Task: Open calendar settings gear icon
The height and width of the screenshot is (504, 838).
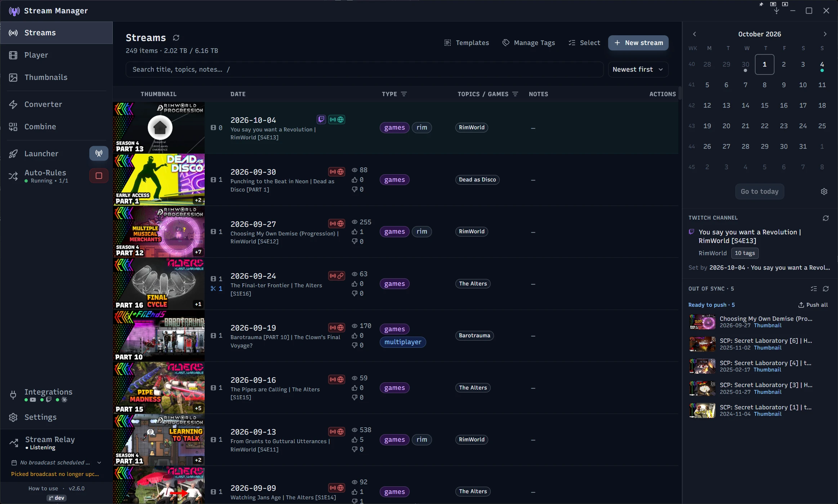Action: (824, 192)
